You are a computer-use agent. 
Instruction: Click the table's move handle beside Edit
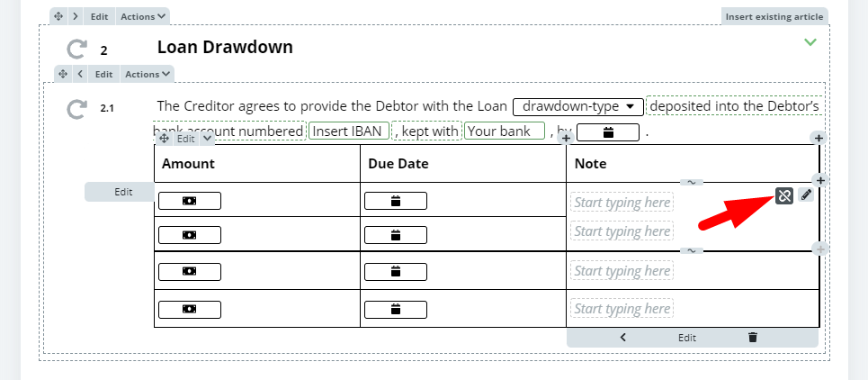[164, 139]
